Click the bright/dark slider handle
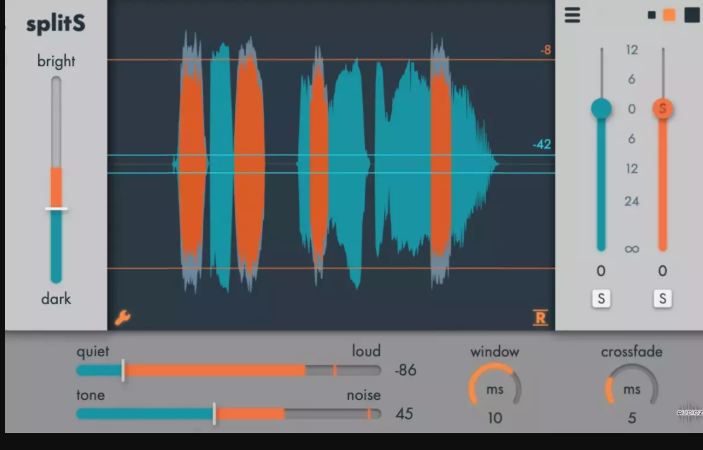This screenshot has height=450, width=703. coord(56,209)
